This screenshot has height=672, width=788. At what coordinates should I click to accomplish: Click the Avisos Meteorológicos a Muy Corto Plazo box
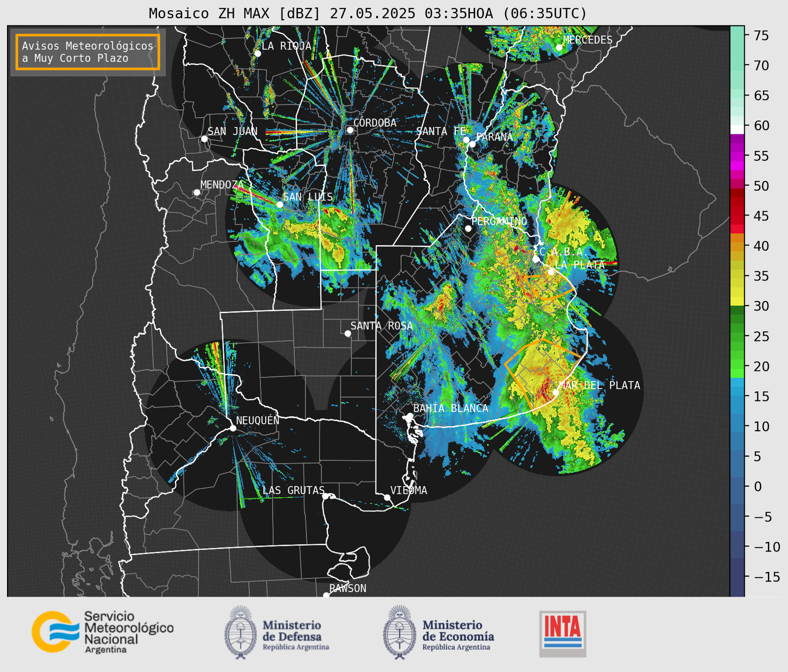88,52
